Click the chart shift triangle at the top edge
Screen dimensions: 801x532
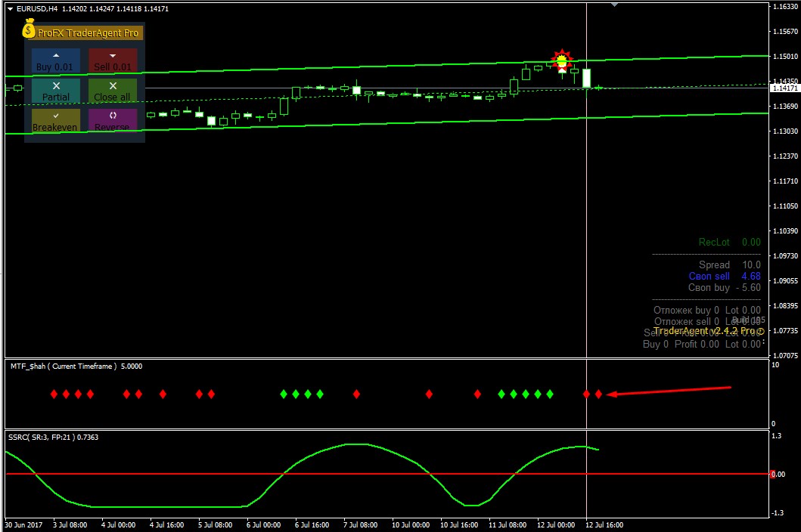[x=614, y=5]
